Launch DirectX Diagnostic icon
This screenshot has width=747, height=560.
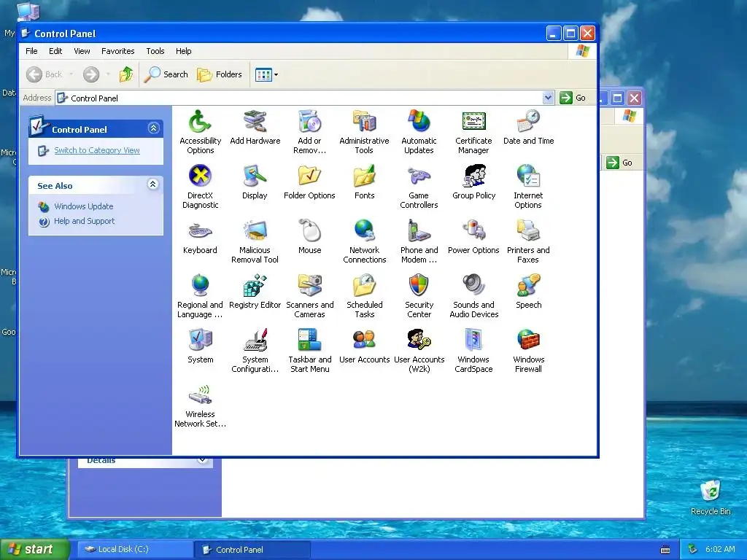(x=200, y=176)
